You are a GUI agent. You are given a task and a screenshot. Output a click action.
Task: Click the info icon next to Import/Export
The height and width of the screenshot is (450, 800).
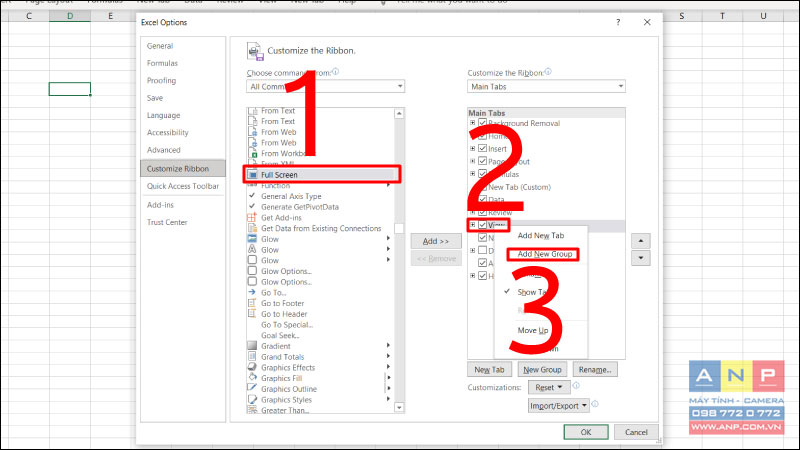[595, 404]
